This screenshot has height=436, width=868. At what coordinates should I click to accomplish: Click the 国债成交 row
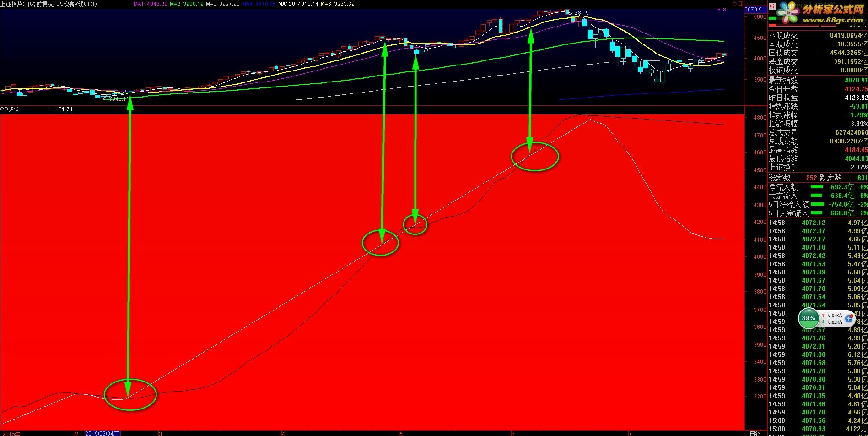pos(818,53)
